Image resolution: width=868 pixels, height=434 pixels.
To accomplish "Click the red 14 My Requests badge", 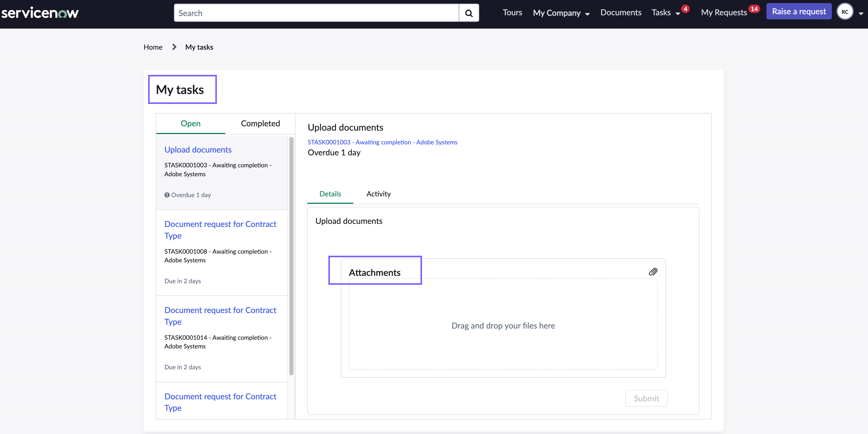I will 754,9.
